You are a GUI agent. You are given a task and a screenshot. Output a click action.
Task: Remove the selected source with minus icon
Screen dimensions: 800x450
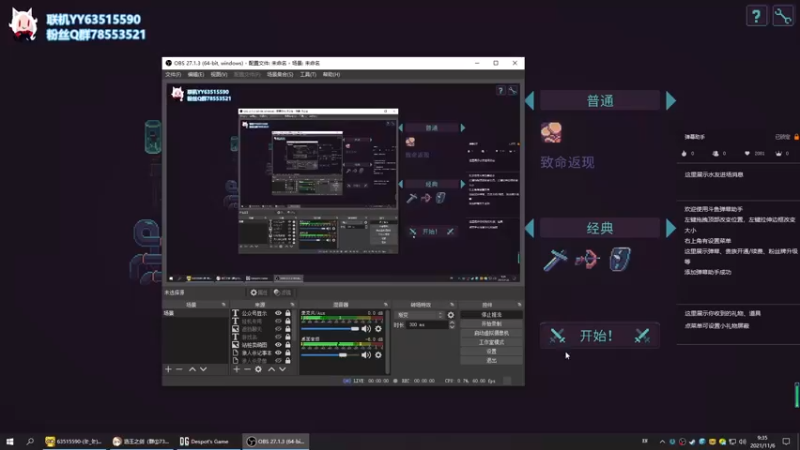pyautogui.click(x=247, y=369)
